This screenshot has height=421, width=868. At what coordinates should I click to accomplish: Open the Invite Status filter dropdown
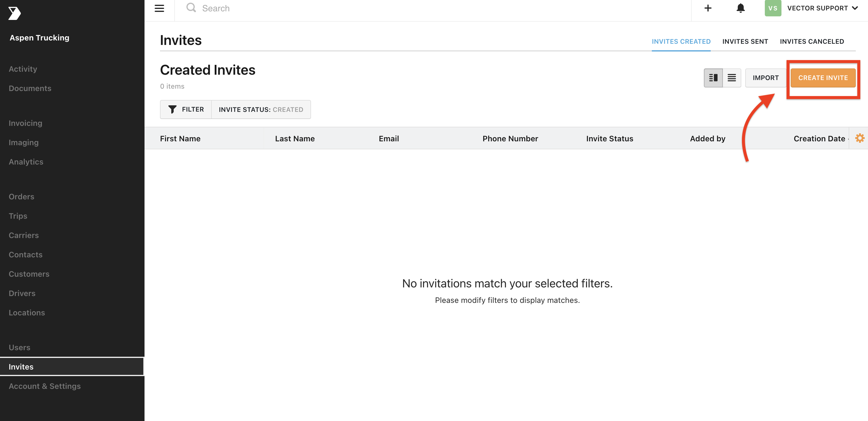[x=261, y=109]
